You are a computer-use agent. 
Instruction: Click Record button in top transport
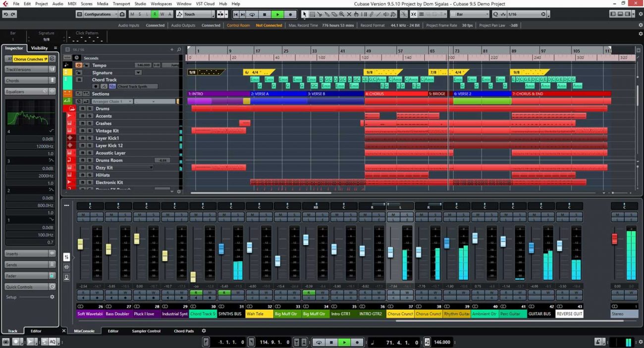coord(290,14)
